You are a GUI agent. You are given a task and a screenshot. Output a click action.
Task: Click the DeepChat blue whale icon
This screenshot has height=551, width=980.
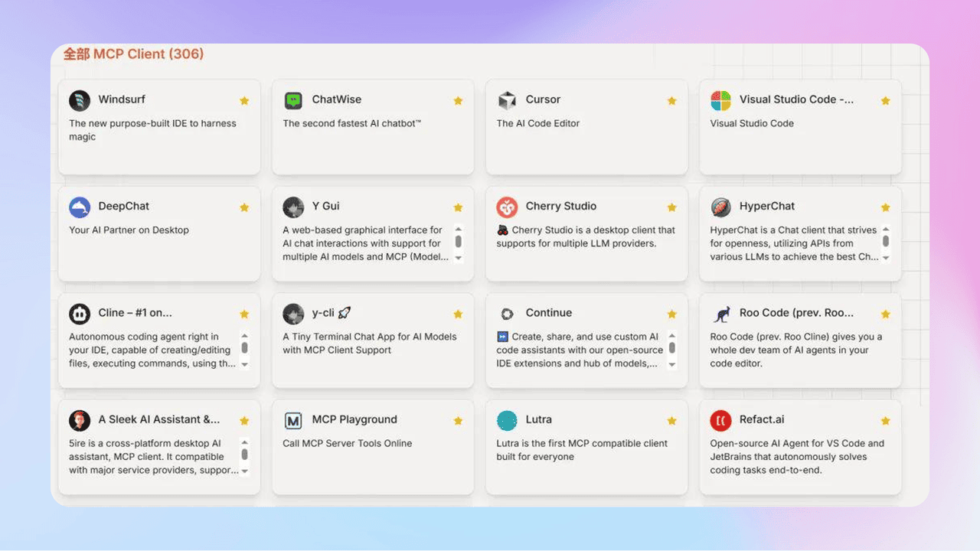point(80,207)
